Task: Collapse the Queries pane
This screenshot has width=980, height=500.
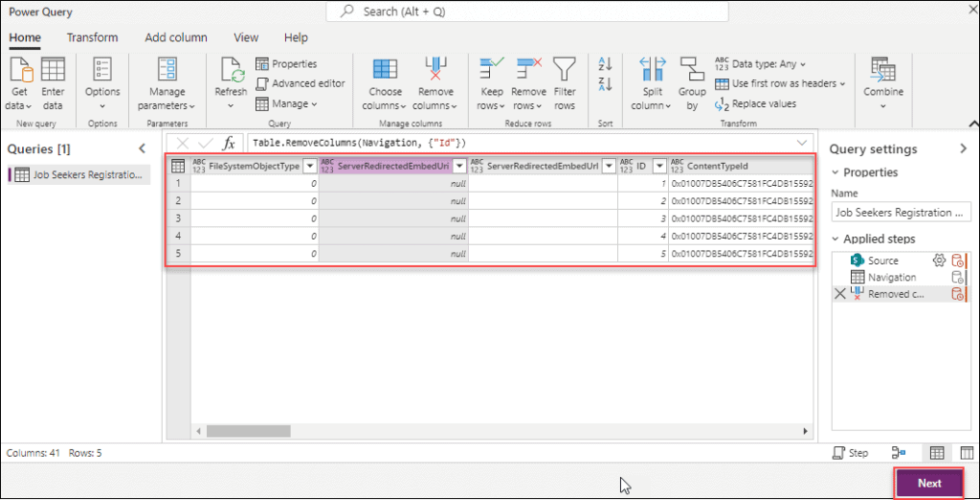Action: coord(142,148)
